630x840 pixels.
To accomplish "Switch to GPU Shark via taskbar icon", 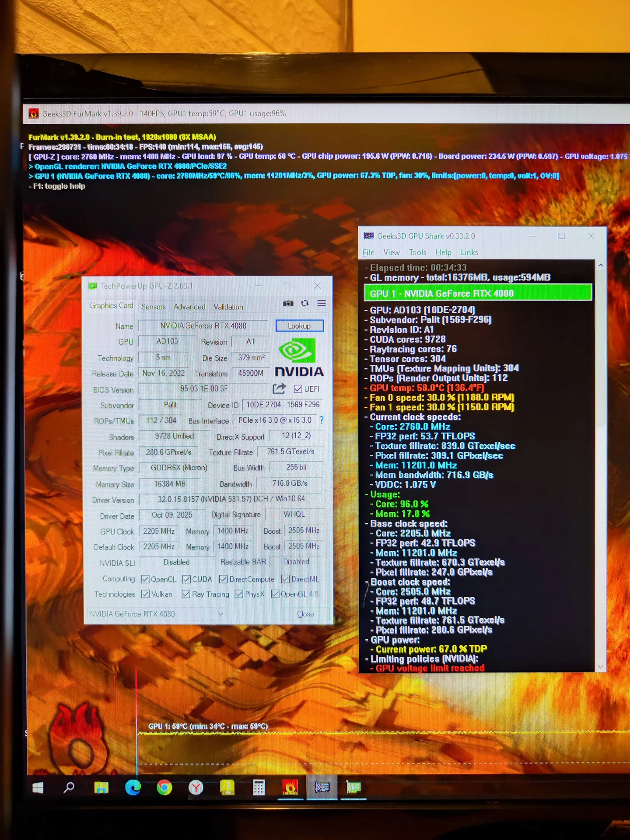I will point(322,787).
